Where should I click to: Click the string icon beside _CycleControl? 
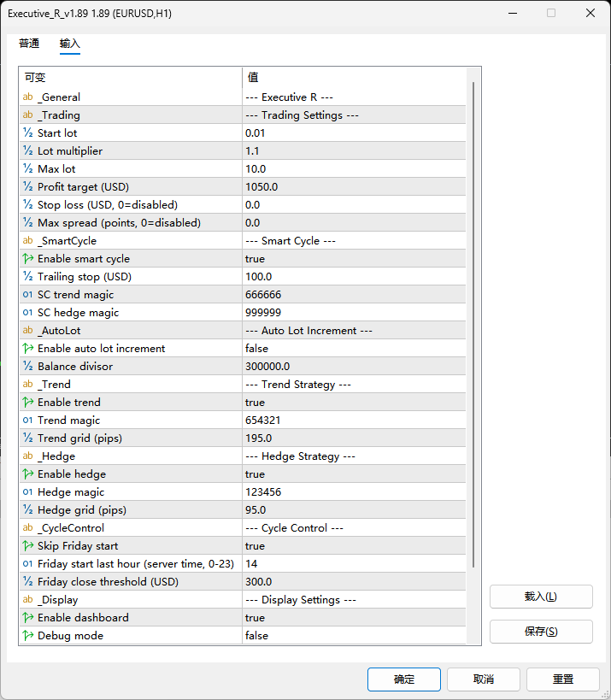[x=27, y=528]
